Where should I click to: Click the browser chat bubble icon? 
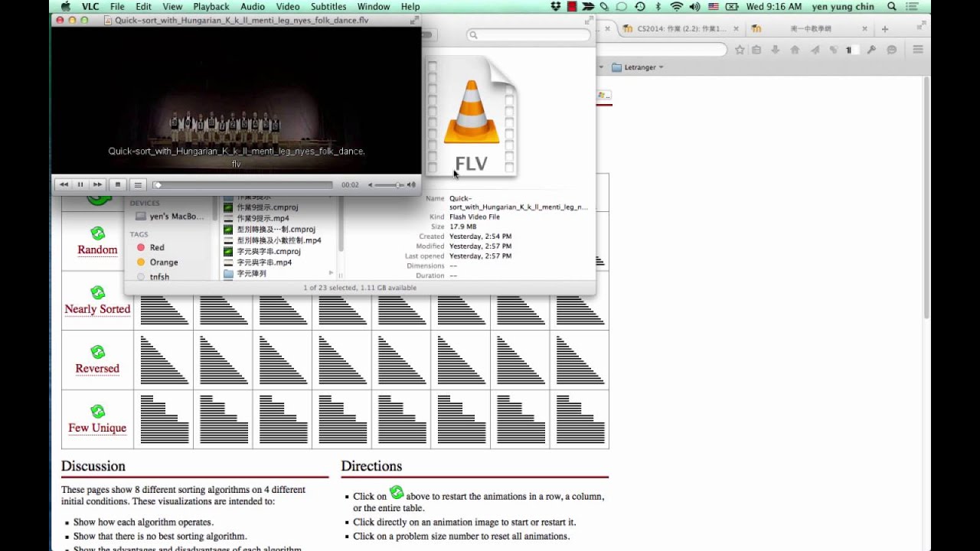(892, 50)
